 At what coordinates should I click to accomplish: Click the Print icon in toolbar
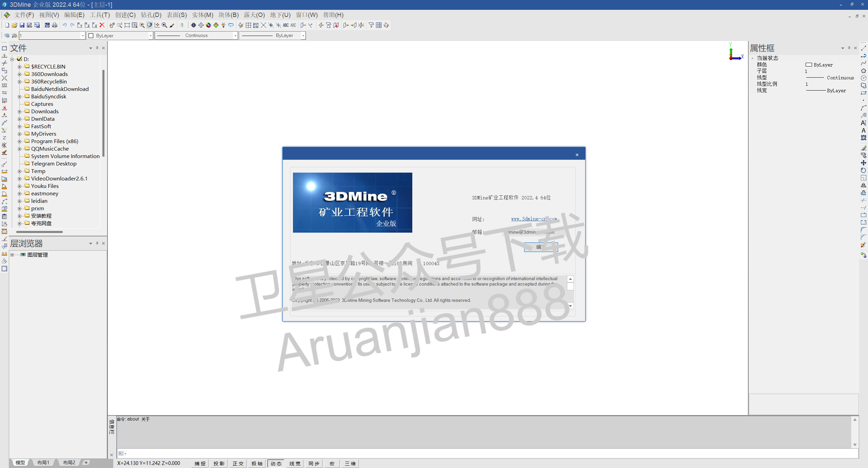pos(55,25)
